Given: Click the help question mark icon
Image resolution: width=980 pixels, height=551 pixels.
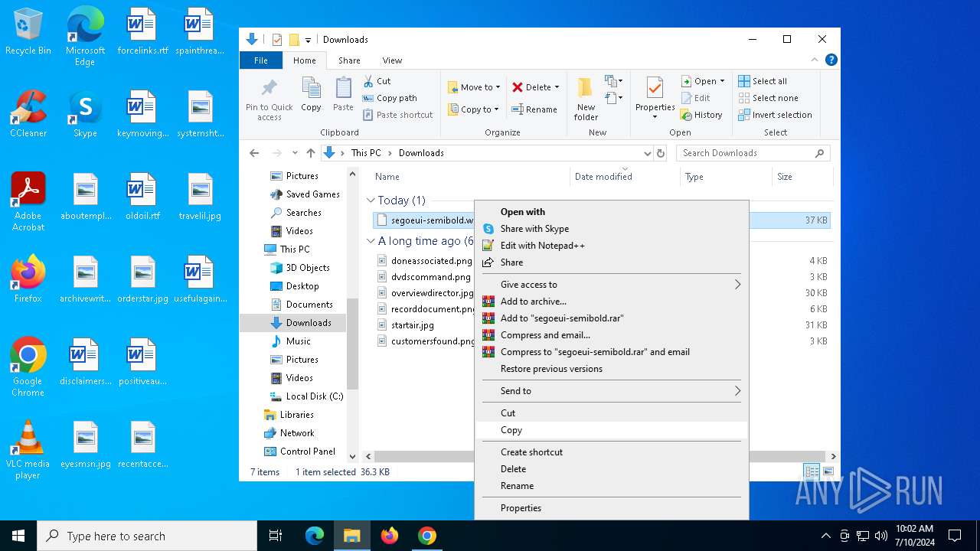Looking at the screenshot, I should [831, 60].
